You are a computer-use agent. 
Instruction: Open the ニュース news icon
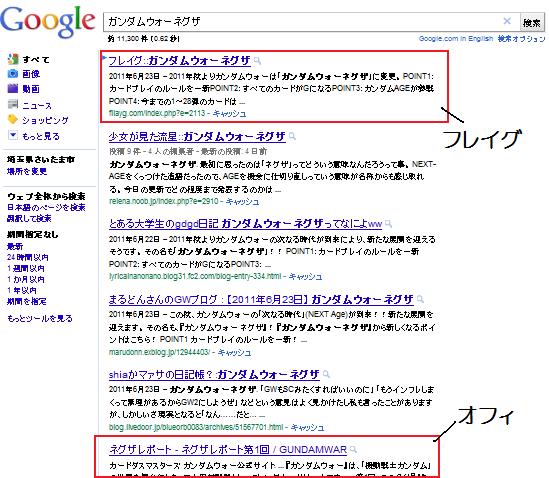point(13,104)
